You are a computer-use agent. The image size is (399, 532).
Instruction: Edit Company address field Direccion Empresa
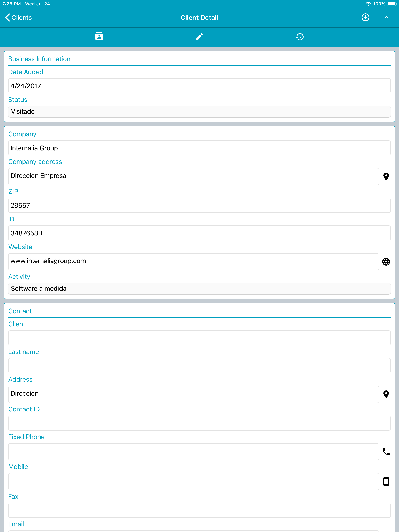tap(193, 177)
